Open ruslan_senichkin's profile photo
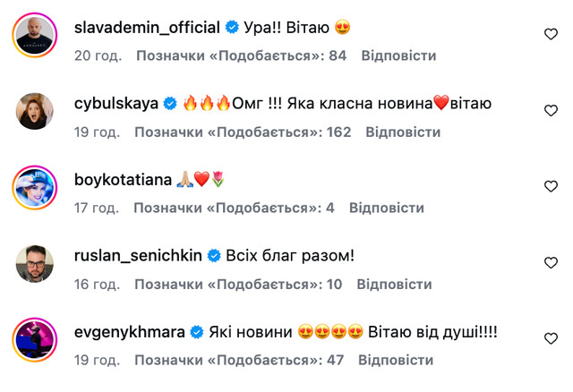 (x=36, y=263)
